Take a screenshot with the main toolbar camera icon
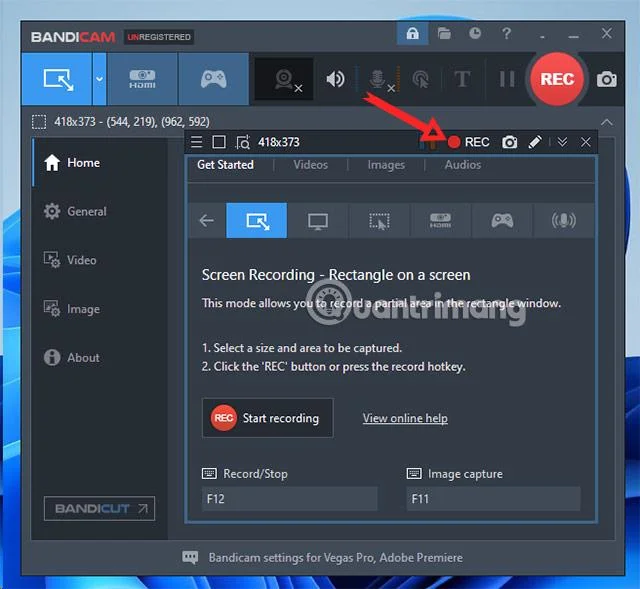 [607, 79]
